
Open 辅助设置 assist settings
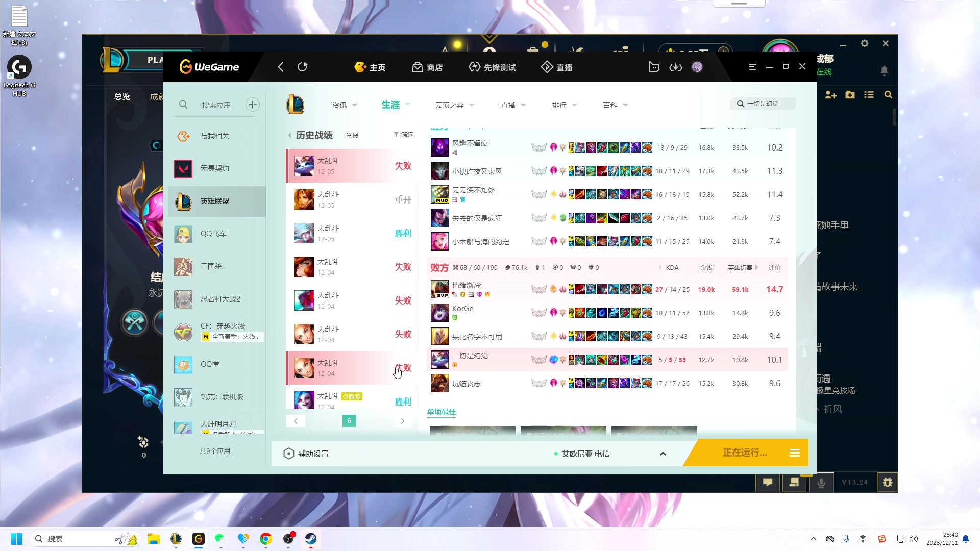306,454
